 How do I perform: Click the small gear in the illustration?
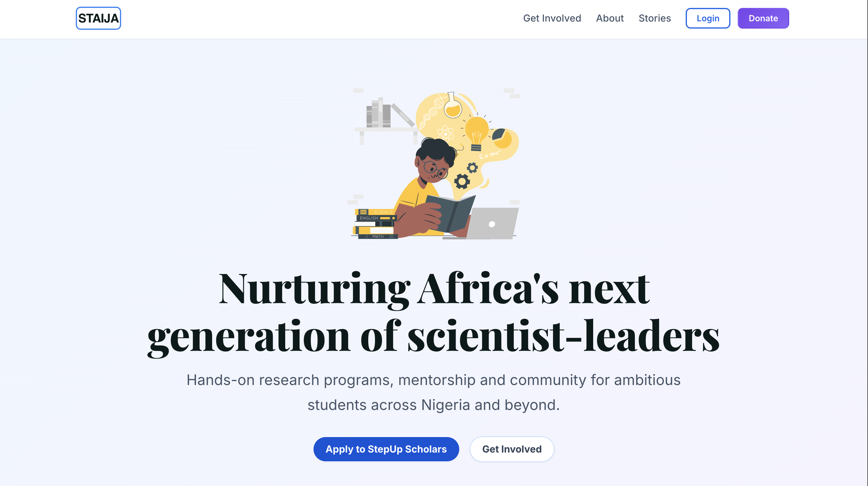pyautogui.click(x=472, y=167)
